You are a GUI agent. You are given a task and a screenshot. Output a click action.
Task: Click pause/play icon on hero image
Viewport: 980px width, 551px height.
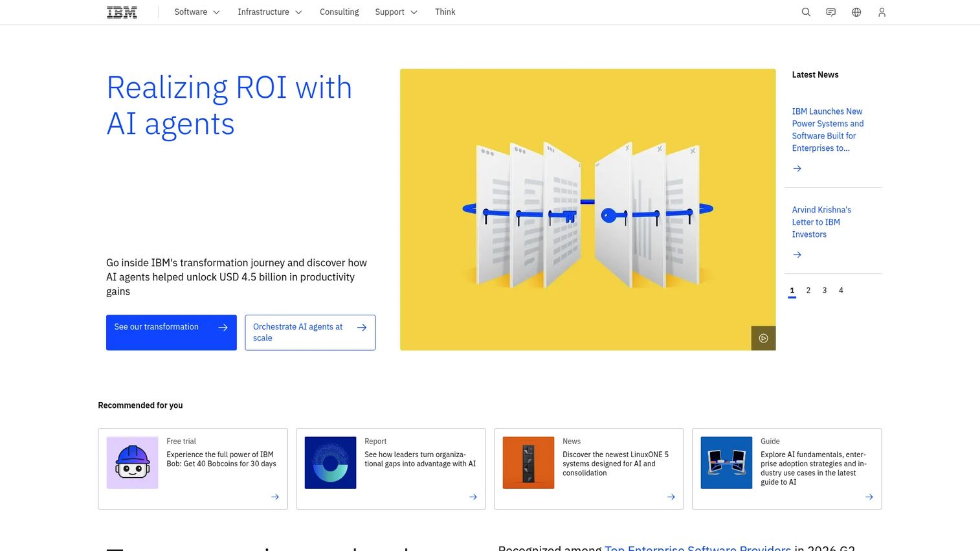click(x=763, y=338)
